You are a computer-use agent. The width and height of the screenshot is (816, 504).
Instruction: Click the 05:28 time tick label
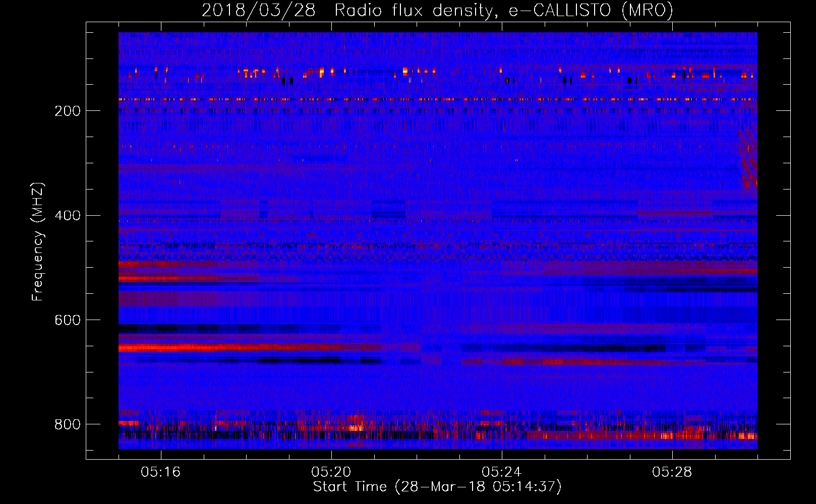tap(672, 472)
